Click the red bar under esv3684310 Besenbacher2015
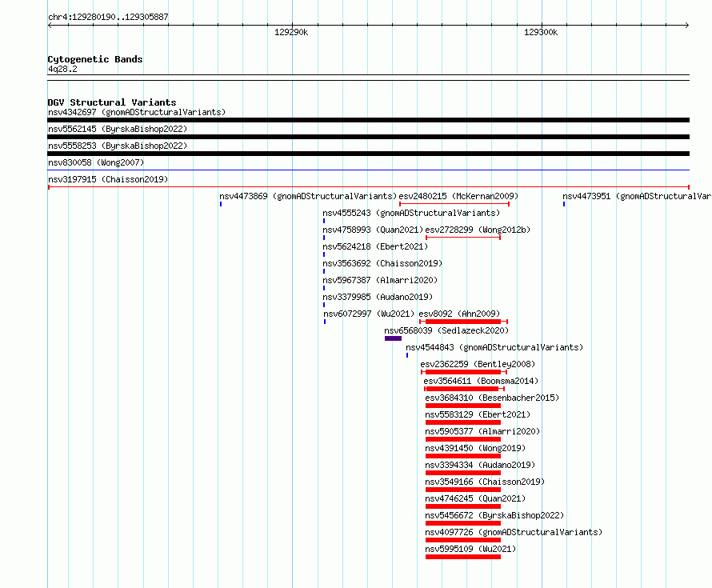 point(463,406)
